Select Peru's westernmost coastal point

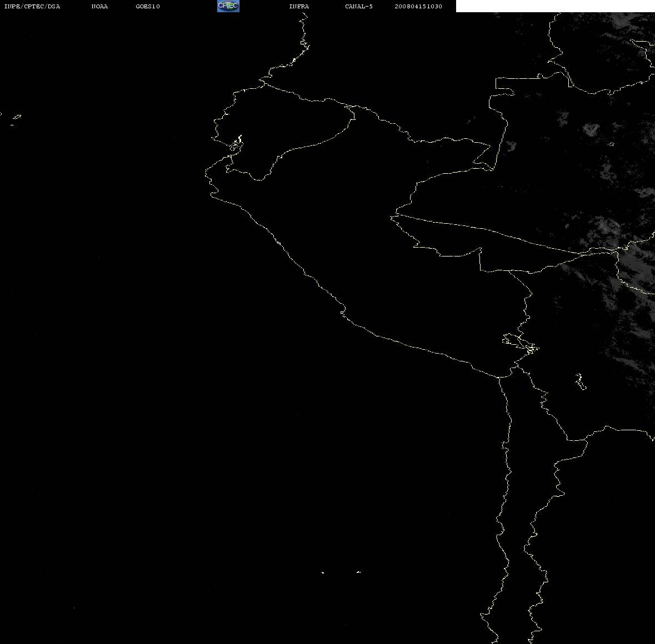pos(206,173)
